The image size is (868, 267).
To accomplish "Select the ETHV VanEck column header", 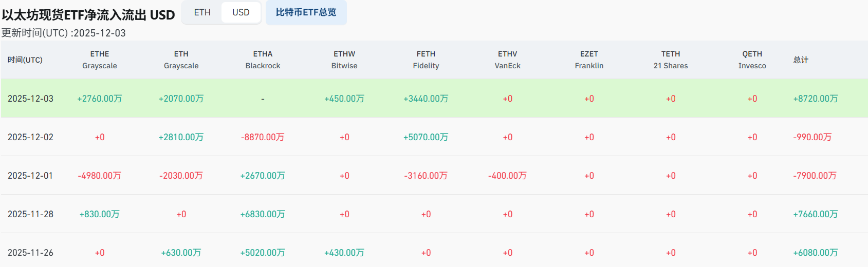I will 508,60.
